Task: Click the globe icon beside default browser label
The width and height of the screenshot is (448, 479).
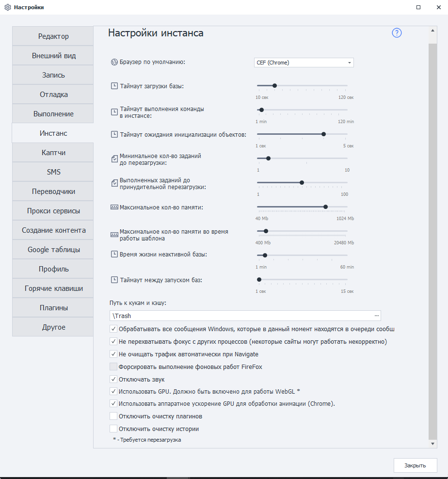Action: (x=114, y=62)
